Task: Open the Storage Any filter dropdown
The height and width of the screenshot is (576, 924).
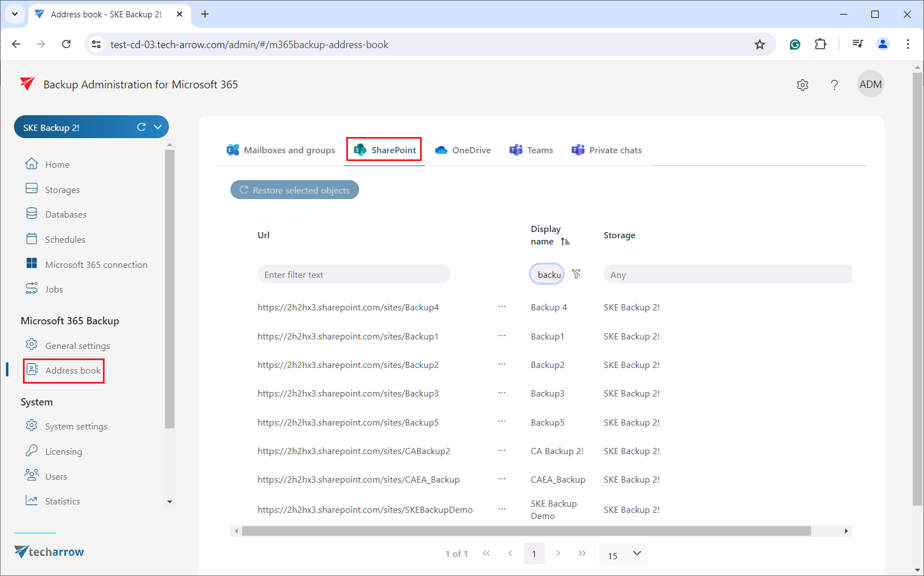Action: coord(727,275)
